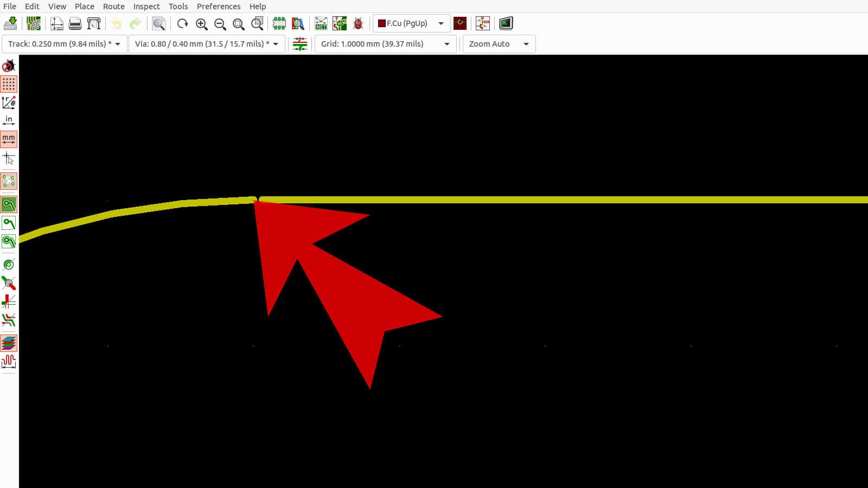This screenshot has width=868, height=488.
Task: Save the board with the Save icon
Action: coord(10,23)
